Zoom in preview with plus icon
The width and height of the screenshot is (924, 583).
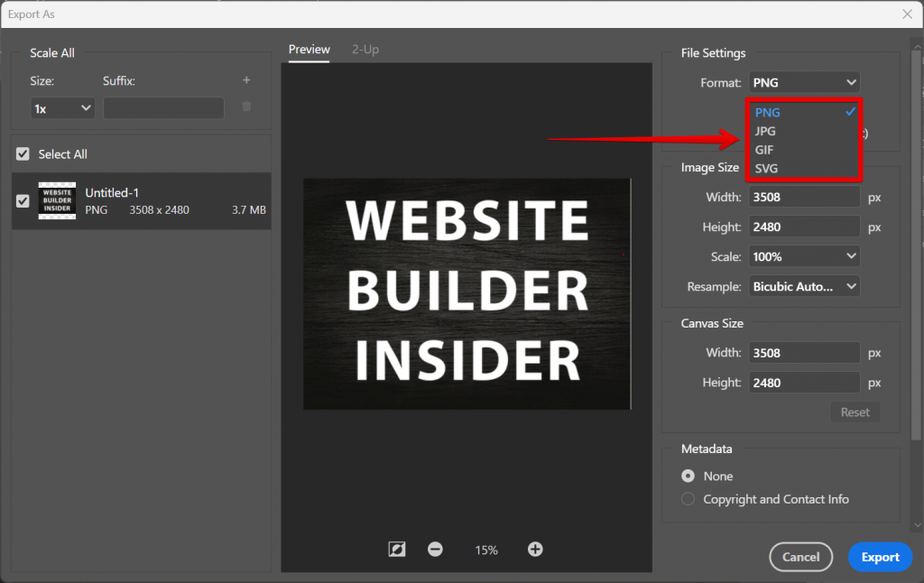pyautogui.click(x=535, y=549)
